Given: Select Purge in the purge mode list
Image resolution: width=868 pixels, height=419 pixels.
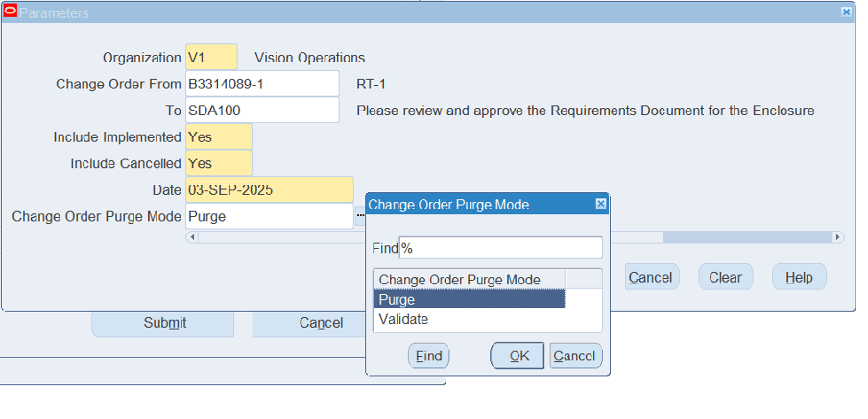Looking at the screenshot, I should pos(469,299).
